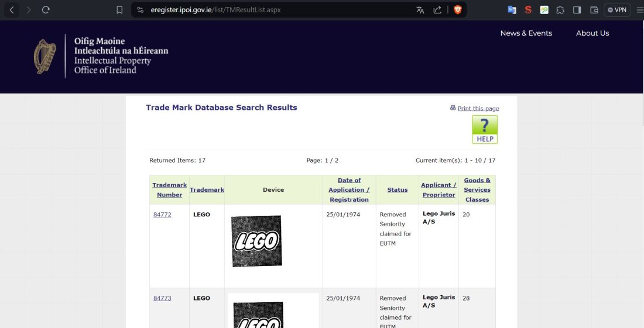The image size is (644, 328).
Task: Sort by Date of Application / Registration
Action: point(349,190)
